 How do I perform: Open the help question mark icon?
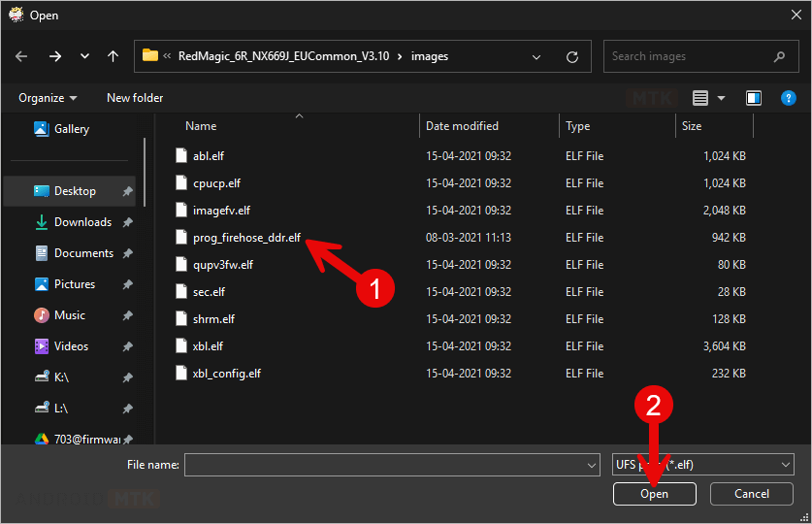coord(788,98)
